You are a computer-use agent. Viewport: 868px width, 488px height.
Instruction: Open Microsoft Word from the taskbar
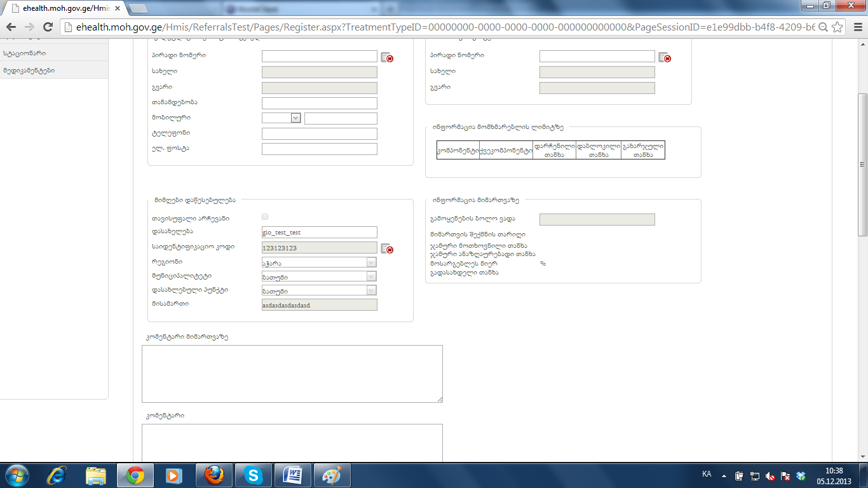coord(292,475)
